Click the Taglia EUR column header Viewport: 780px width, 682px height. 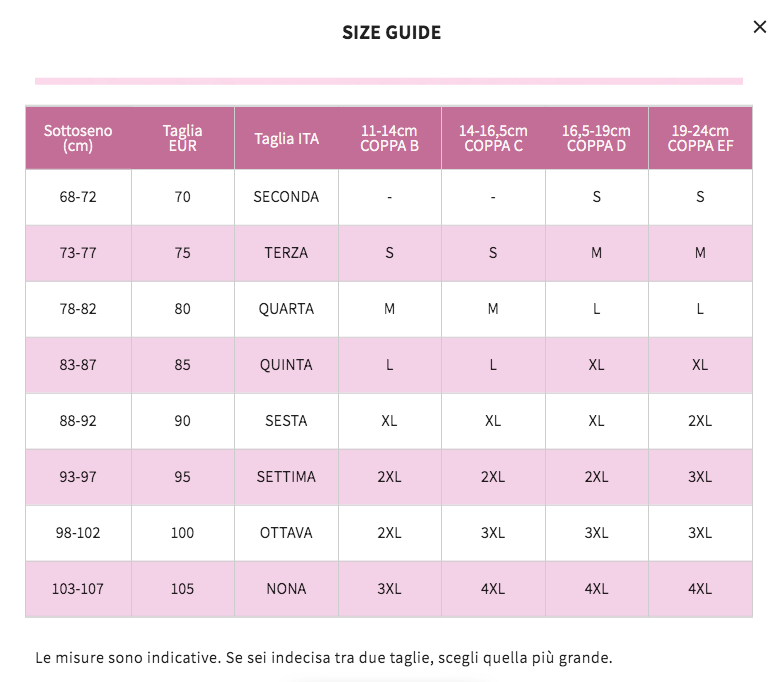[x=182, y=138]
